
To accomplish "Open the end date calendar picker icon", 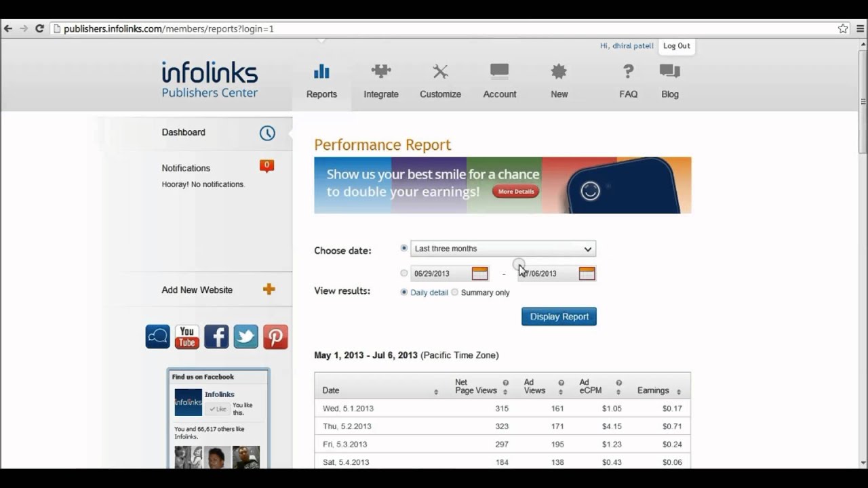I will (587, 273).
